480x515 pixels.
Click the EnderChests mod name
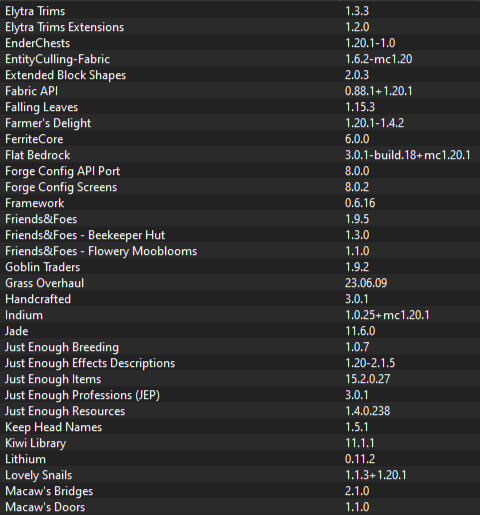38,43
